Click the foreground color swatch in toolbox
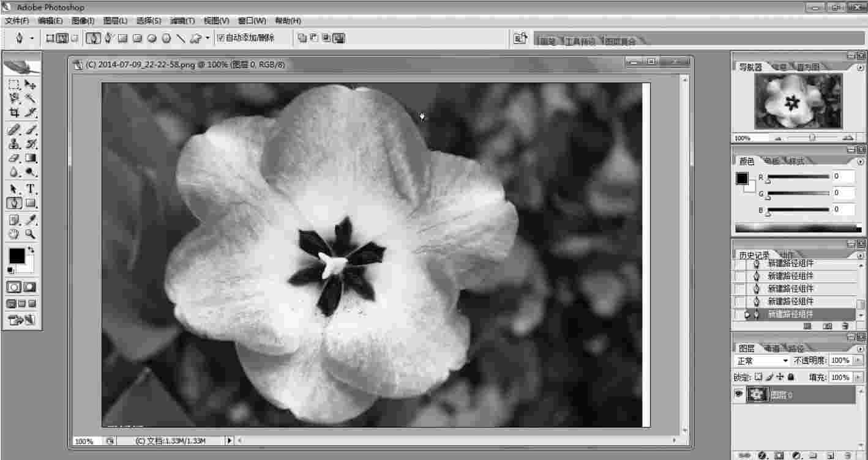The image size is (868, 460). 17,255
